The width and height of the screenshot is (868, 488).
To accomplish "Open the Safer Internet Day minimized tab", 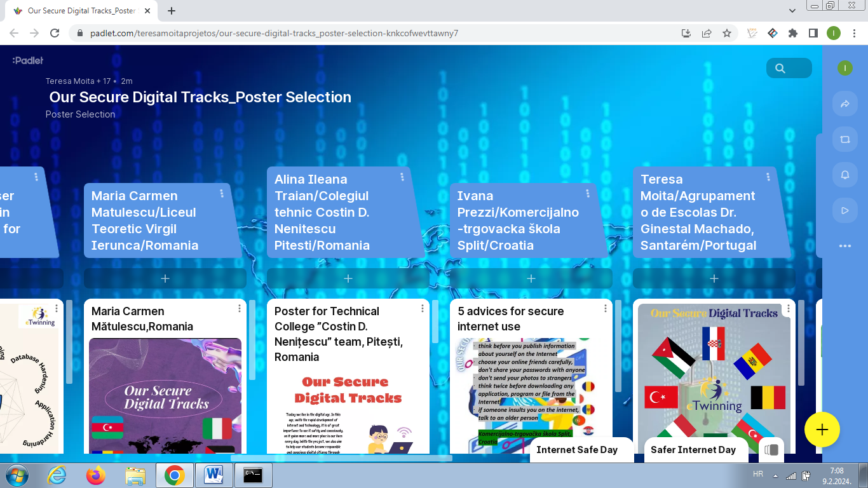I will coord(693,450).
